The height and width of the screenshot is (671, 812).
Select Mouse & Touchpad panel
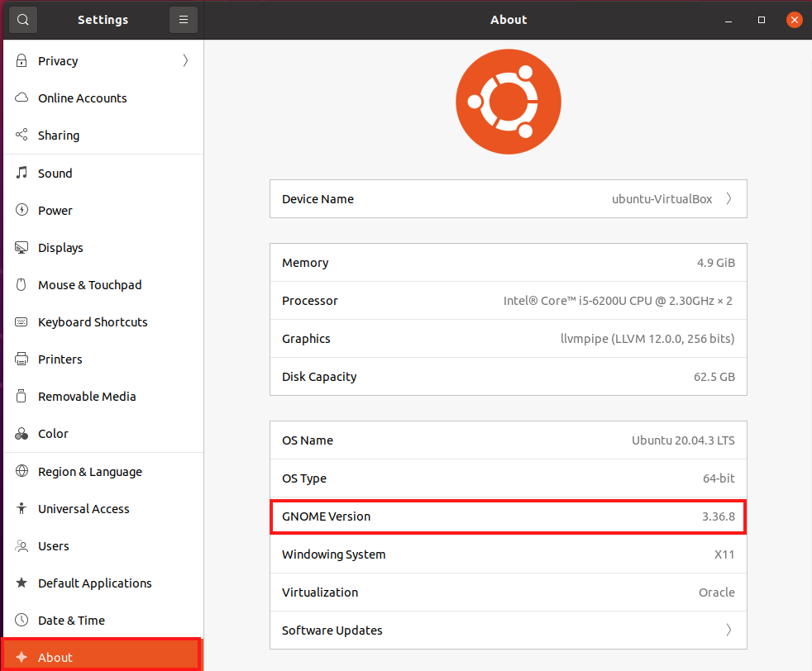[103, 284]
